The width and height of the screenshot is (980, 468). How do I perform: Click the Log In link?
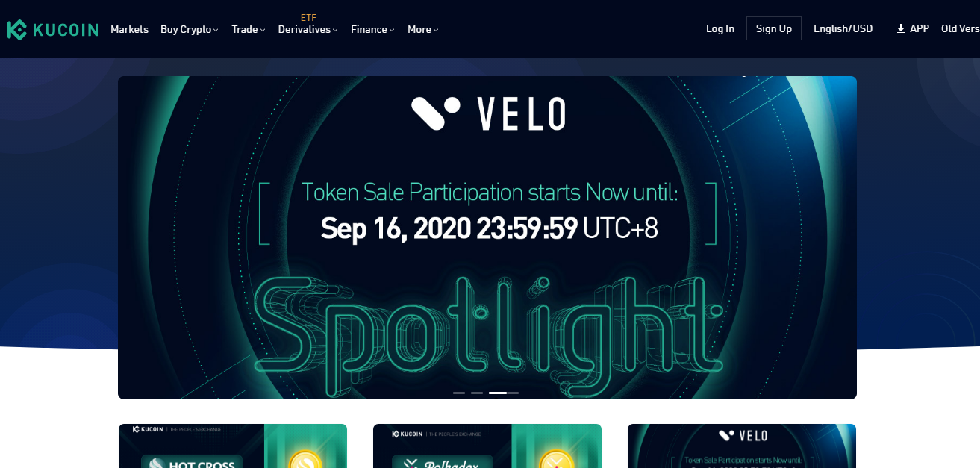720,29
